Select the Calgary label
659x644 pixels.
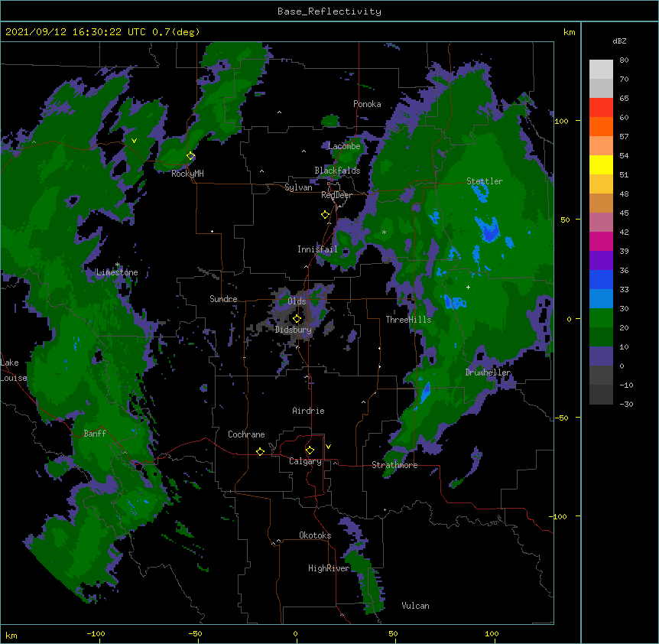[x=305, y=461]
